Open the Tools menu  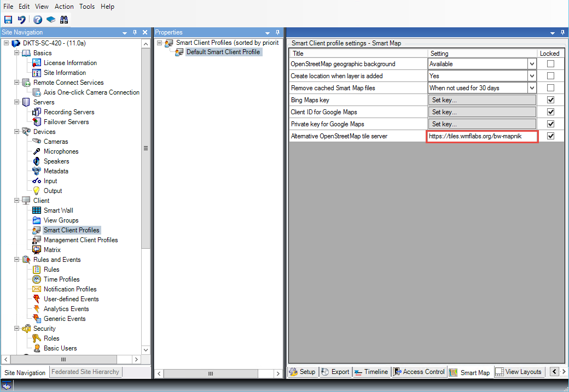[x=86, y=7]
